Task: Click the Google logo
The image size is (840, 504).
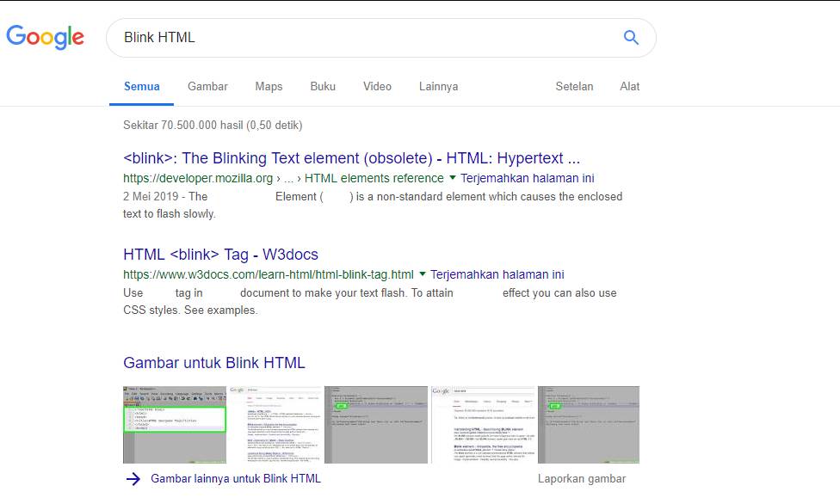Action: [45, 37]
